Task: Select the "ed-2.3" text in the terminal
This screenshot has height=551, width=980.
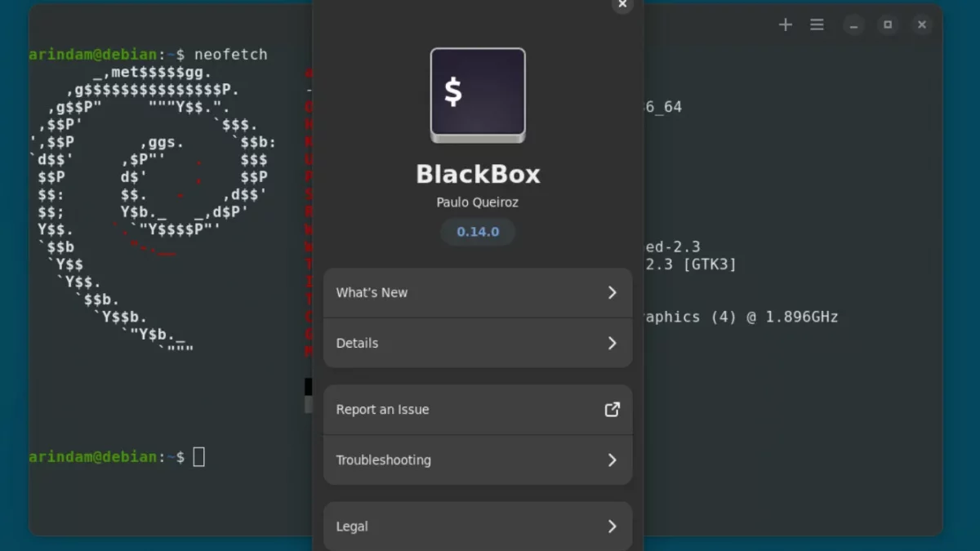Action: pos(673,247)
